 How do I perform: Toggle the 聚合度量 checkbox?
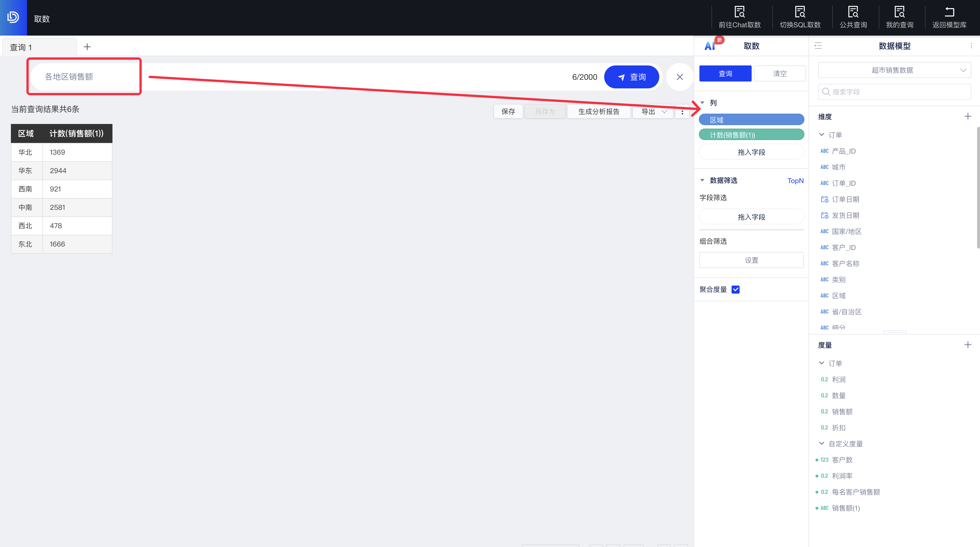click(736, 290)
